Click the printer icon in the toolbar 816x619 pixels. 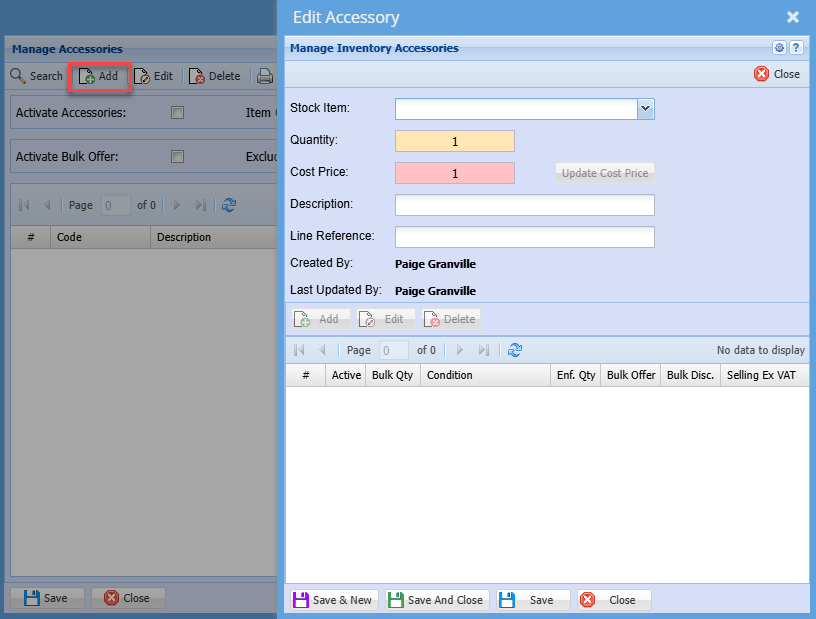point(264,76)
